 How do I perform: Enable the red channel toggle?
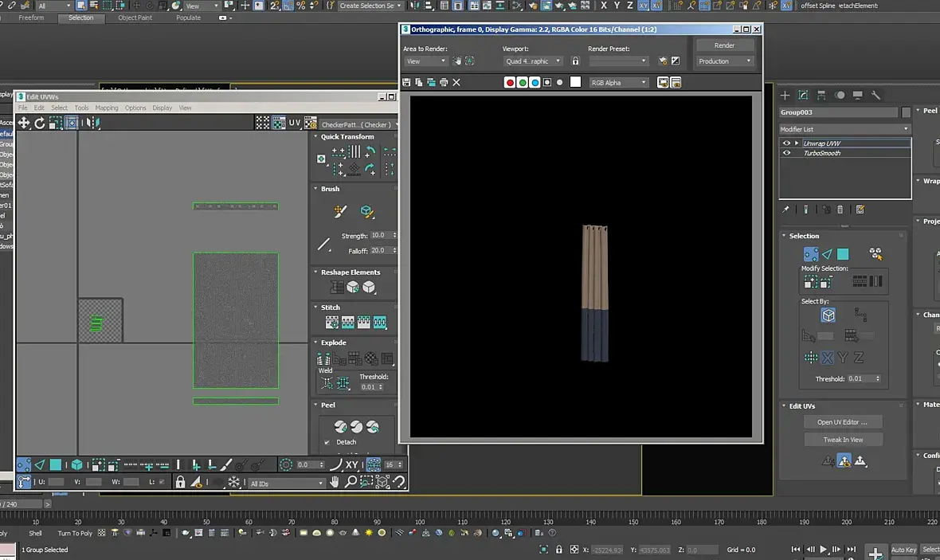510,82
